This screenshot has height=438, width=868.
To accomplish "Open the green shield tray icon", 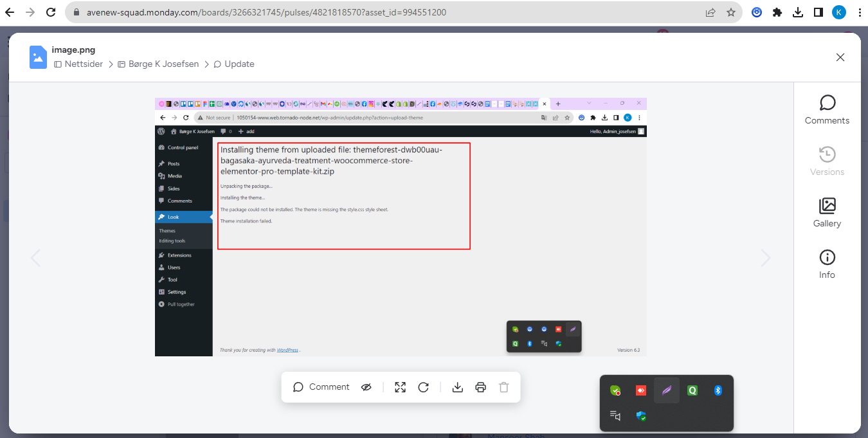I will point(615,390).
